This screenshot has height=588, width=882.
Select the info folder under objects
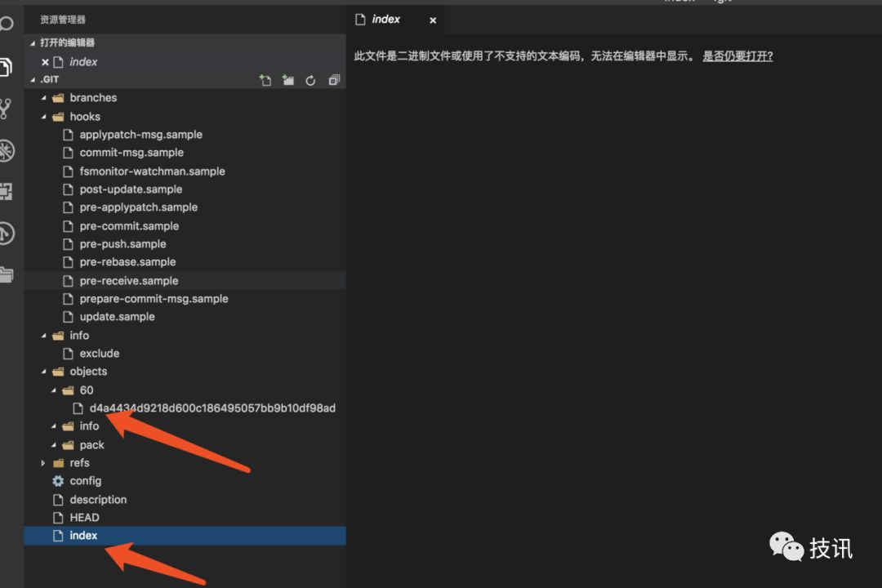coord(89,426)
